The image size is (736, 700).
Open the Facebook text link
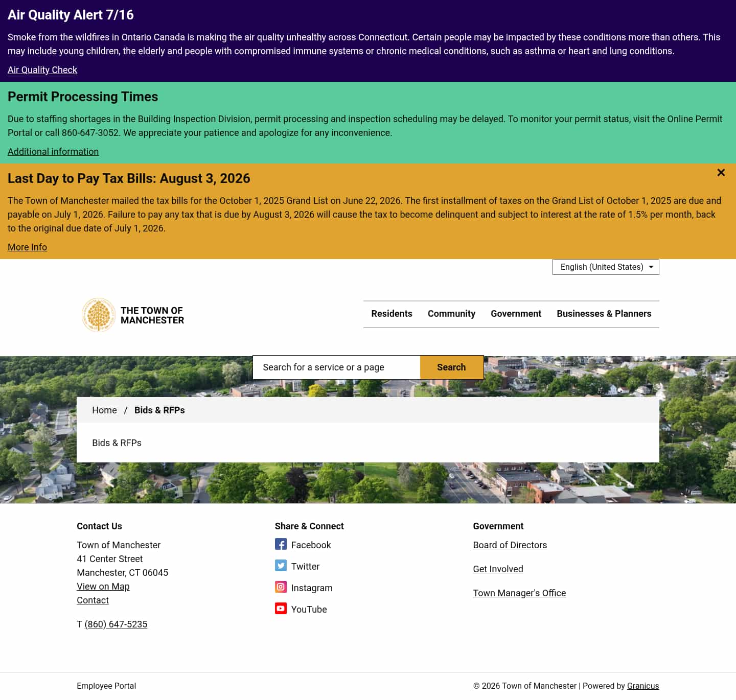coord(311,545)
